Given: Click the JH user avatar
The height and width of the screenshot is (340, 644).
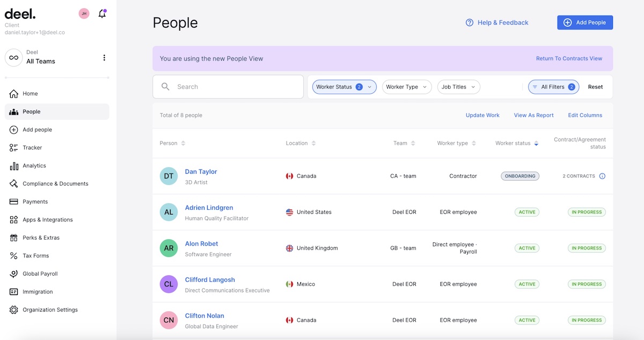Looking at the screenshot, I should (84, 13).
